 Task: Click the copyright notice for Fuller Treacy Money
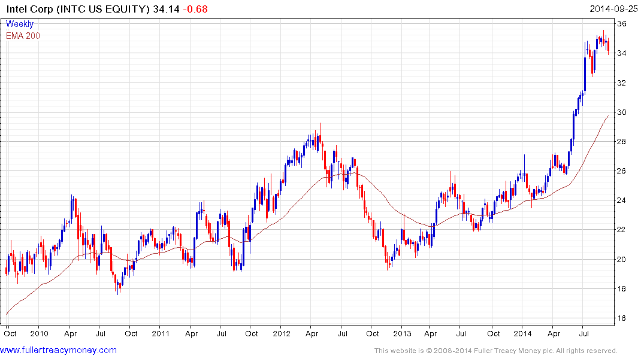pos(496,351)
